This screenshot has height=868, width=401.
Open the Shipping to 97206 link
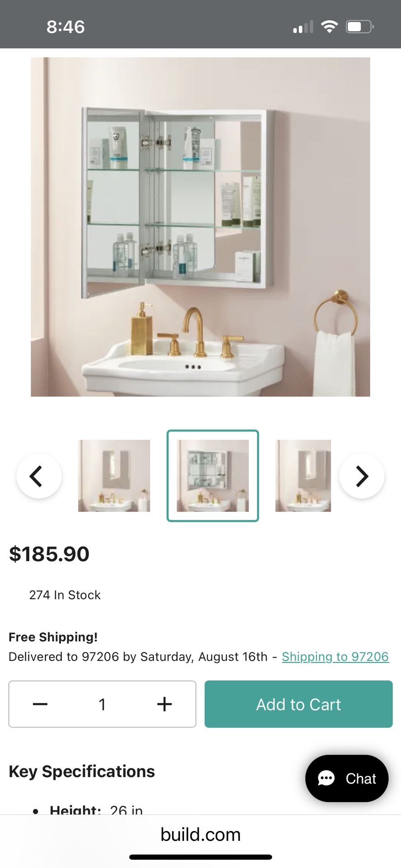pos(335,656)
